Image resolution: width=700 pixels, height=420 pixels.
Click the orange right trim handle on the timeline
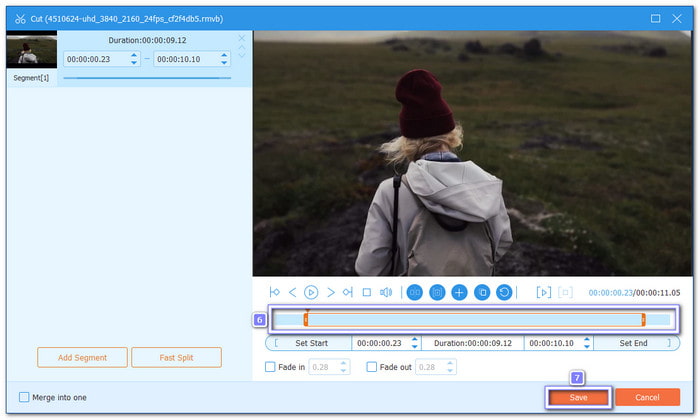643,319
